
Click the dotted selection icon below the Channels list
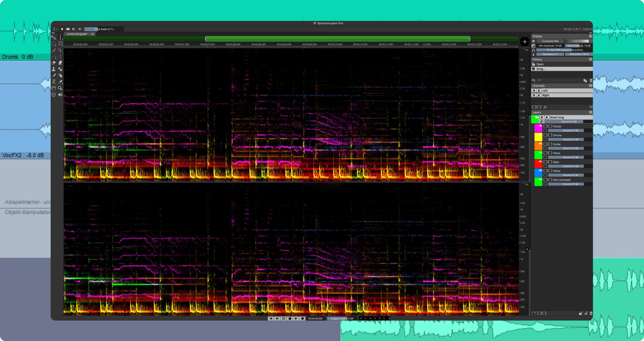(545, 107)
